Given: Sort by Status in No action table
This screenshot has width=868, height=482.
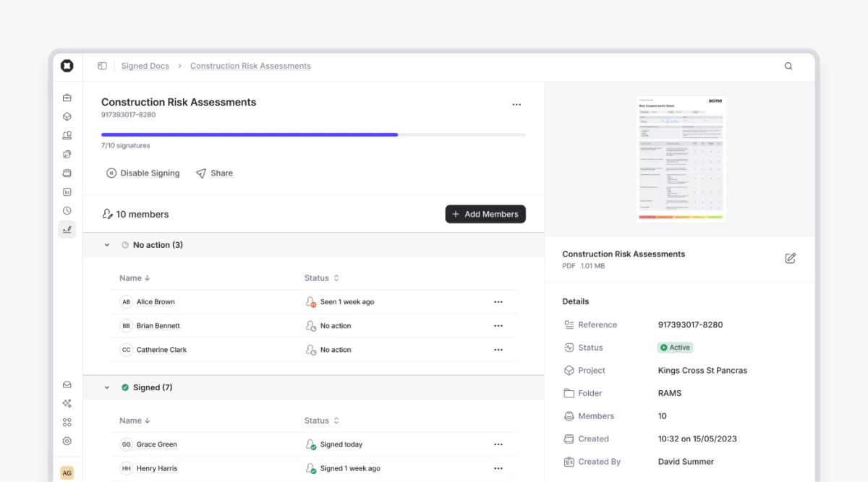Looking at the screenshot, I should coord(322,278).
